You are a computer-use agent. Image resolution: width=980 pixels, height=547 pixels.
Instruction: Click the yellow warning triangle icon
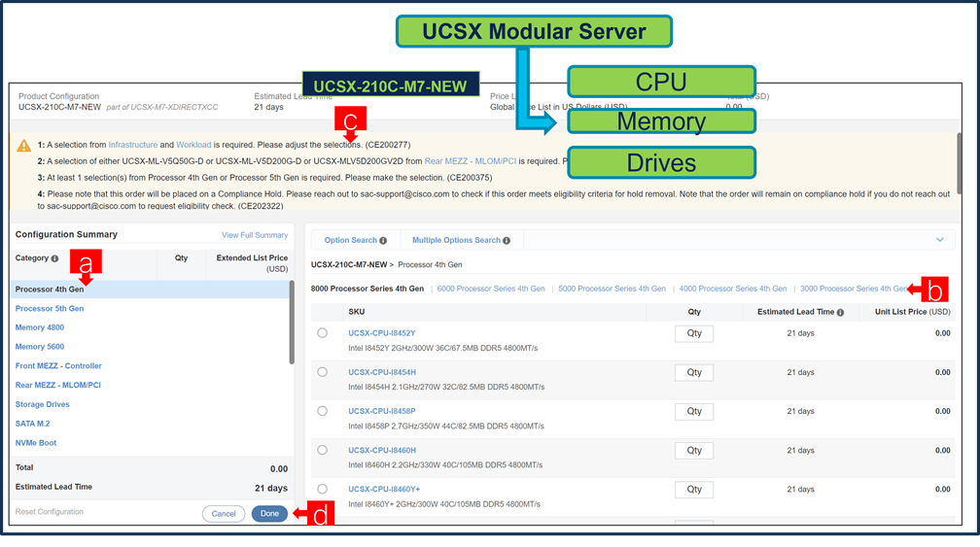23,146
